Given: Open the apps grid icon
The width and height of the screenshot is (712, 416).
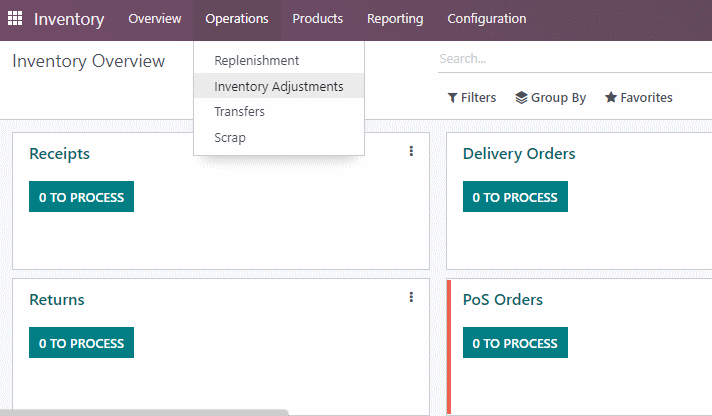Looking at the screenshot, I should (x=15, y=18).
